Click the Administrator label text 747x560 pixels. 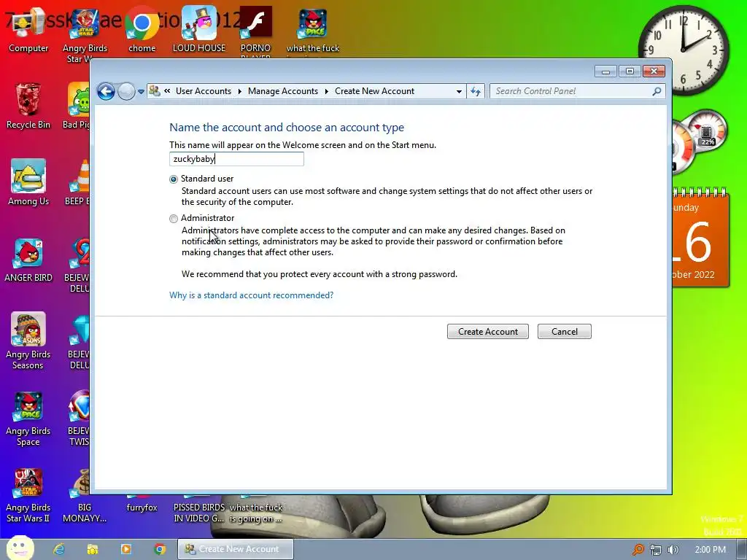[x=208, y=217]
